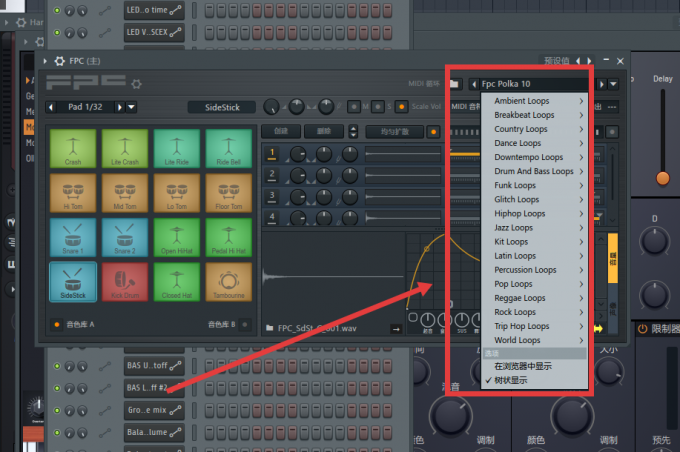680x452 pixels.
Task: Select the Ride Bell drum pad
Action: tap(229, 148)
